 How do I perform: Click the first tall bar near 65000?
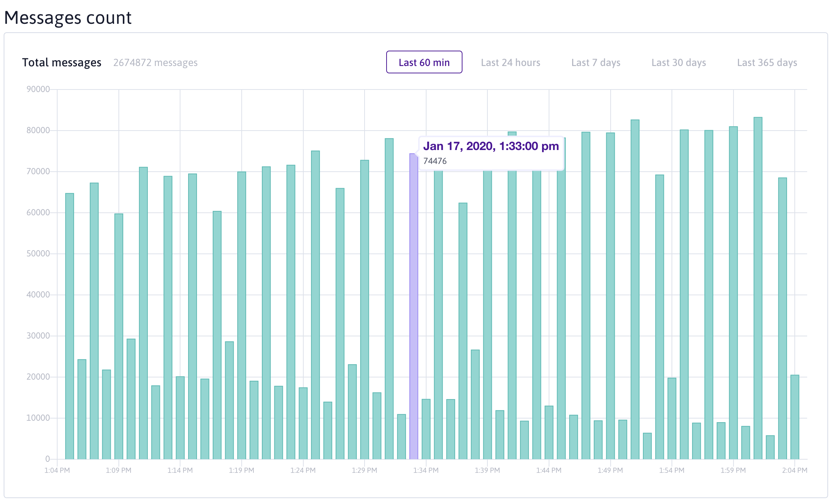(70, 326)
